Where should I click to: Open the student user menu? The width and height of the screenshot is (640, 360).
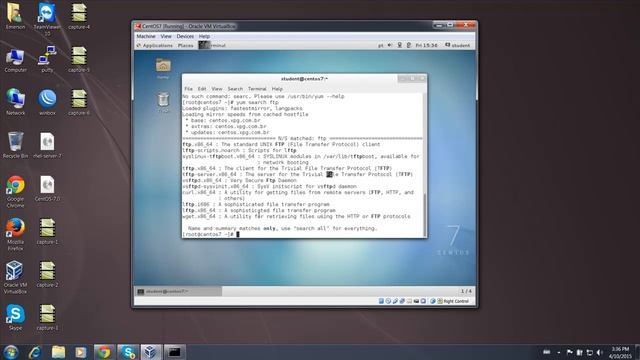pos(458,45)
